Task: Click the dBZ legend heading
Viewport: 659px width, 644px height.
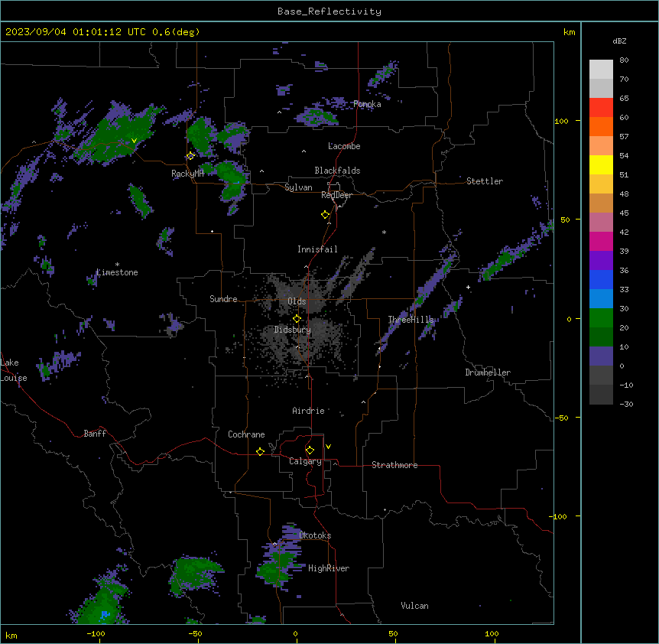Action: pos(619,41)
